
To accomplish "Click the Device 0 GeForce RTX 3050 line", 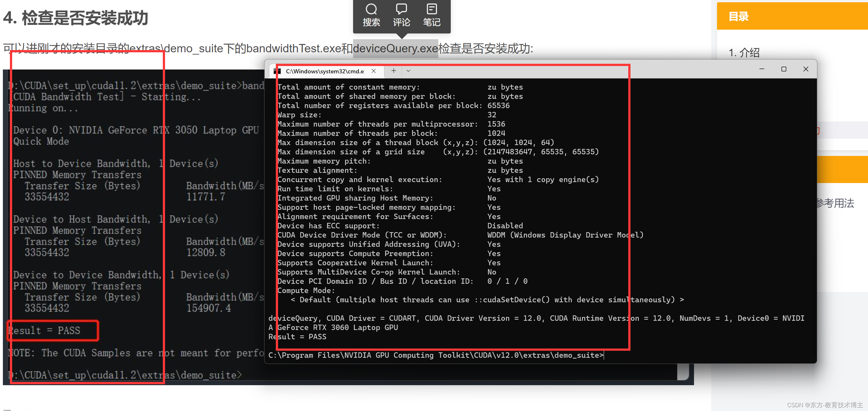I will tap(136, 130).
